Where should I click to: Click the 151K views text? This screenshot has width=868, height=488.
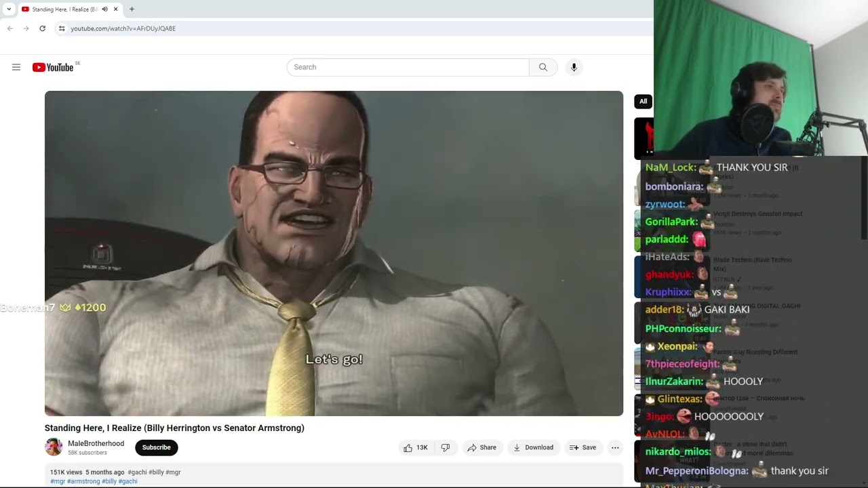66,472
